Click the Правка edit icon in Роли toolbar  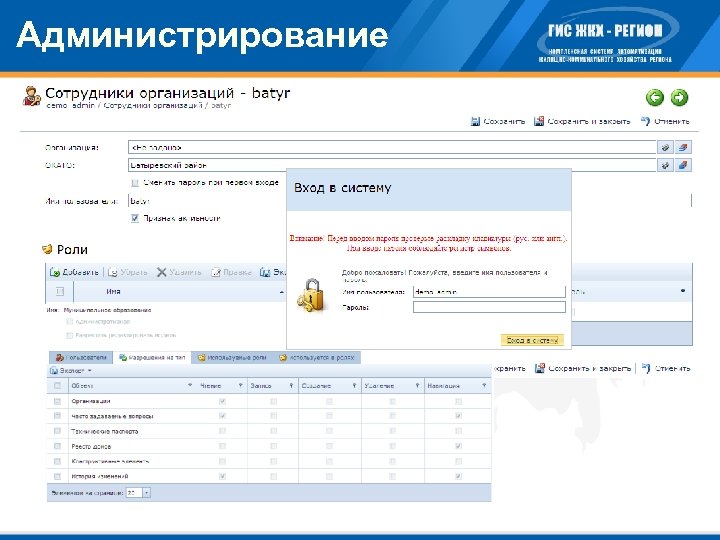tap(216, 272)
